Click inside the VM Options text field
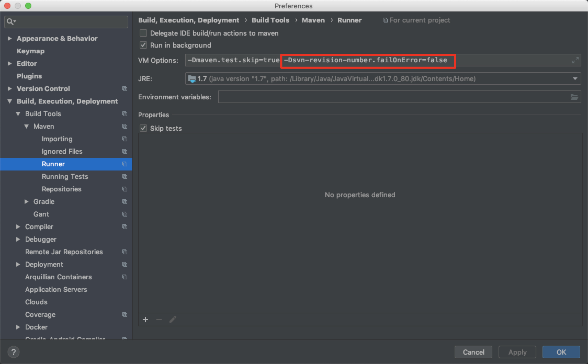Viewport: 588px width, 364px height. click(497, 60)
